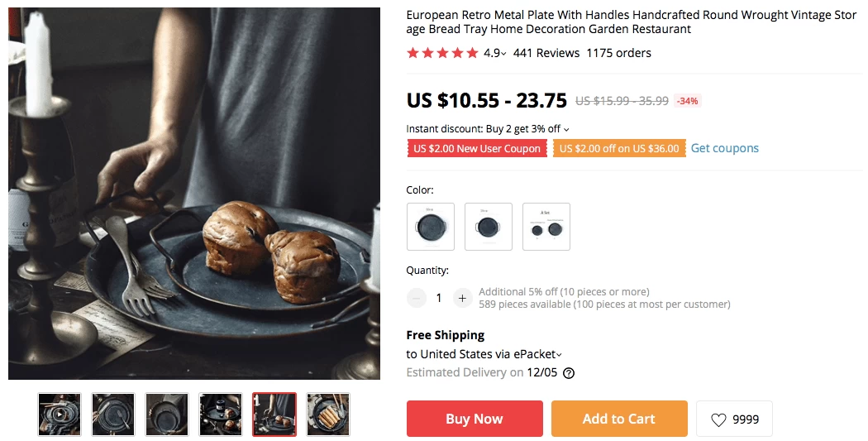Screen dimensions: 868x441
Task: Click the heart wishlist icon
Action: click(x=718, y=420)
